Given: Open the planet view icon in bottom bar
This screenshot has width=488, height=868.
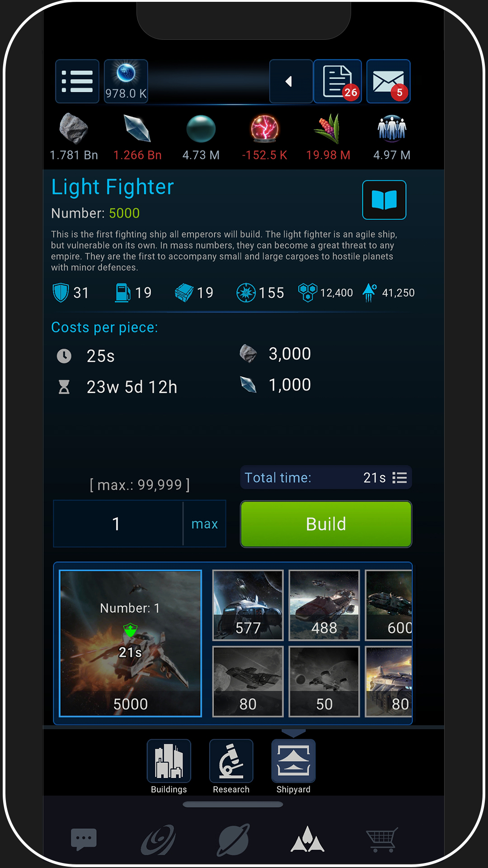Looking at the screenshot, I should pyautogui.click(x=233, y=840).
